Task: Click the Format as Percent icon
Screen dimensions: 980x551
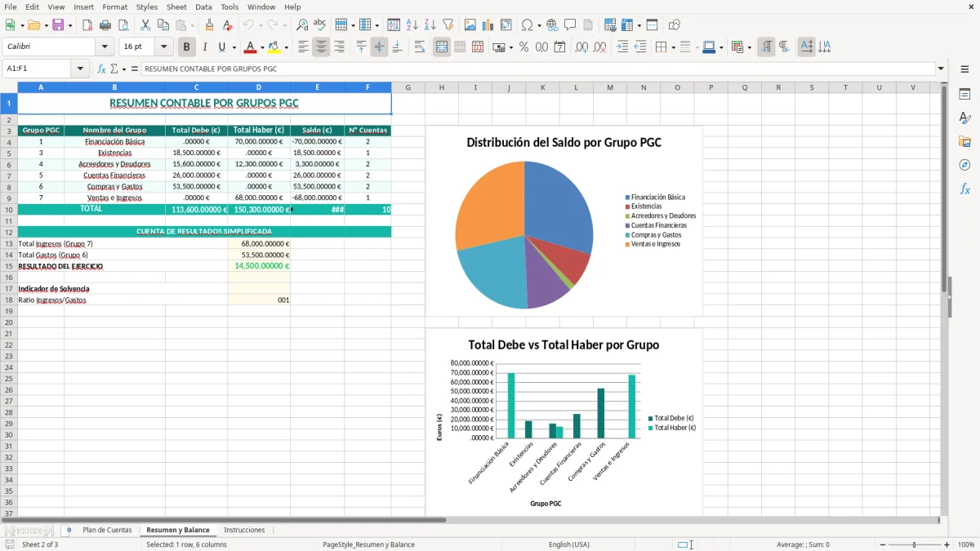Action: (x=523, y=47)
